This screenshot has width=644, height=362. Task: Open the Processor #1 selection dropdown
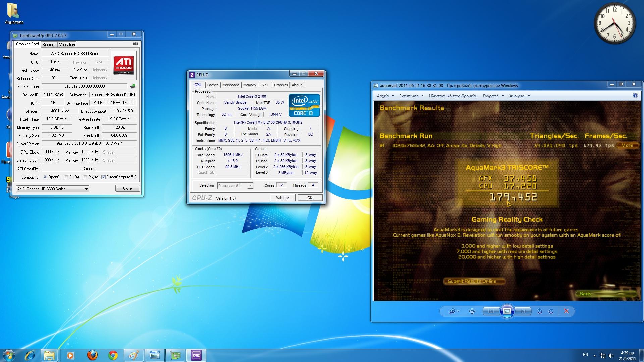click(x=235, y=186)
